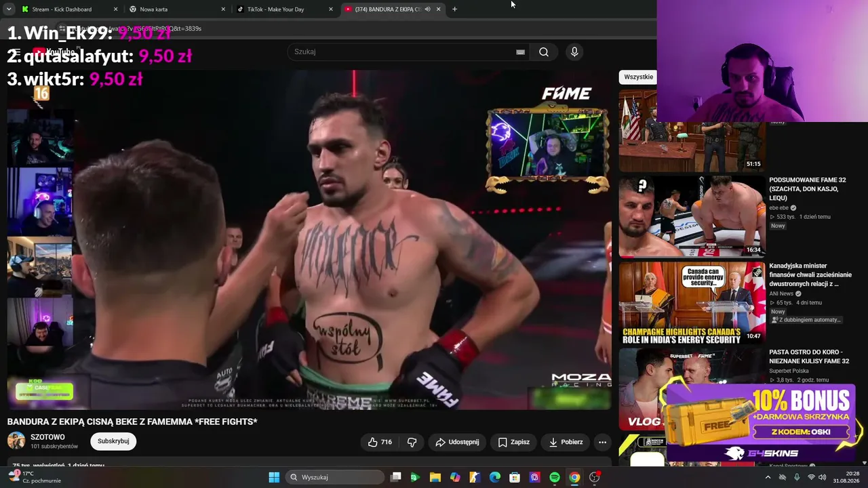
Task: Open the Wi-Fi network tray icon
Action: coord(811,477)
